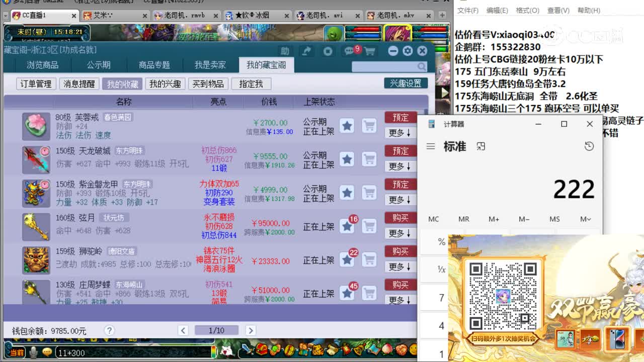Viewport: 644px width, 362px height.
Task: Toggle favorite star for 芙蓉戒
Action: [x=347, y=126]
